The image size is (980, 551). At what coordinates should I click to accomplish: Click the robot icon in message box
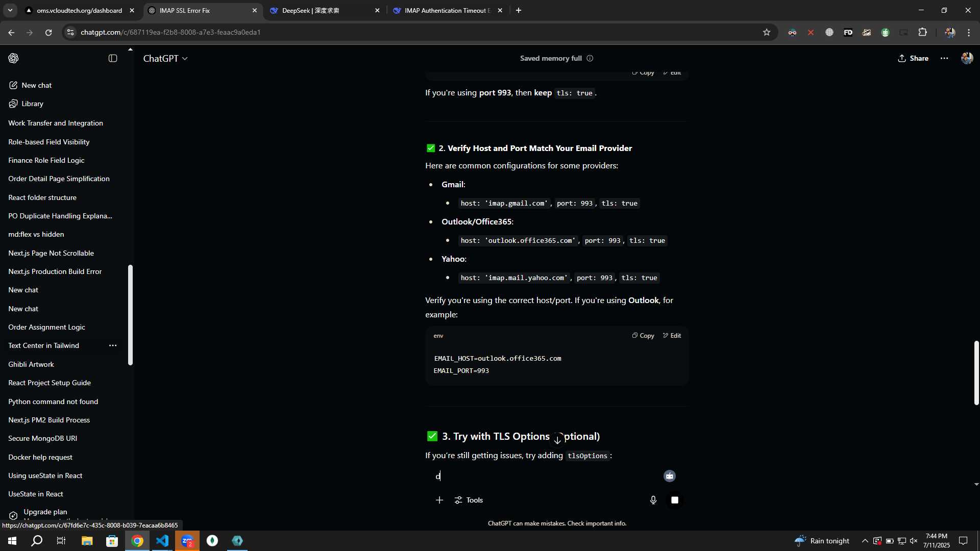(x=670, y=476)
